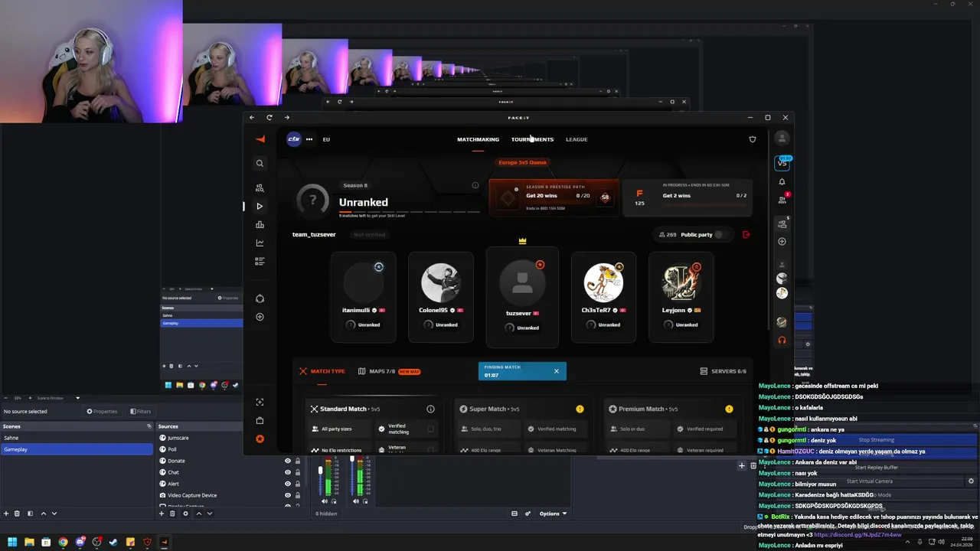
Task: Open the shop bag icon in FACEIT sidebar
Action: click(x=260, y=420)
